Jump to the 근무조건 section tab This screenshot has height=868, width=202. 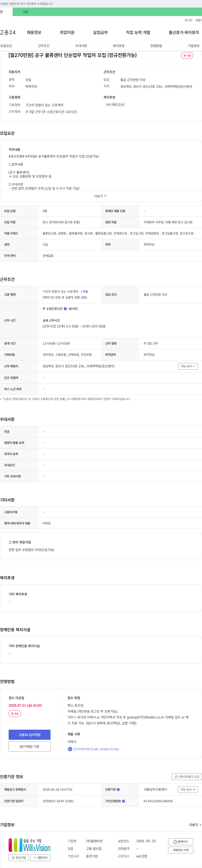tap(44, 46)
